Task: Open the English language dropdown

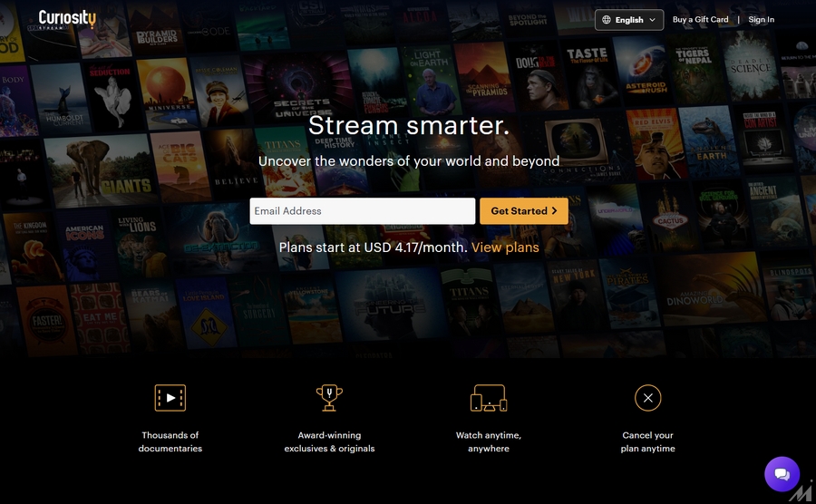Action: click(x=629, y=20)
